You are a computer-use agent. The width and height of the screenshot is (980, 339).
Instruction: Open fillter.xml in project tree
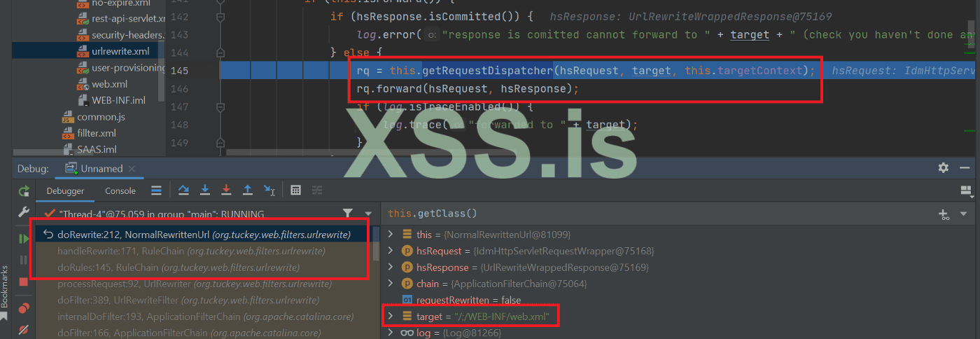(97, 133)
